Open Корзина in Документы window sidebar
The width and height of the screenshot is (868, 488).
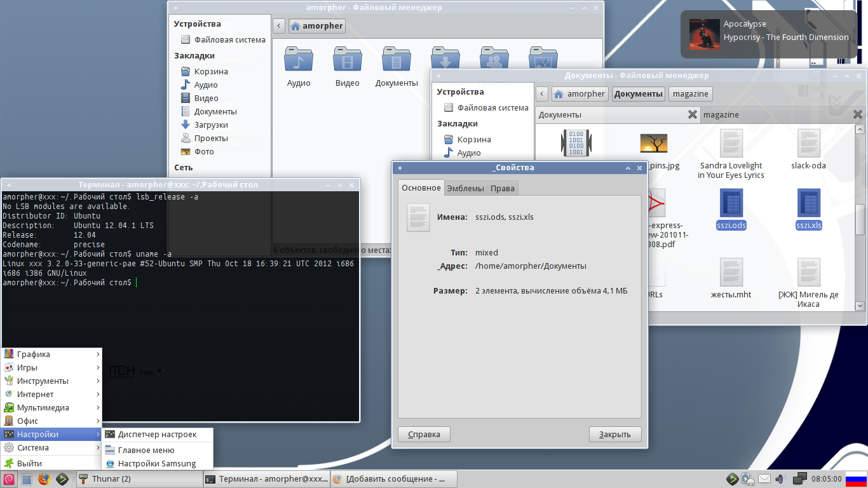point(474,139)
